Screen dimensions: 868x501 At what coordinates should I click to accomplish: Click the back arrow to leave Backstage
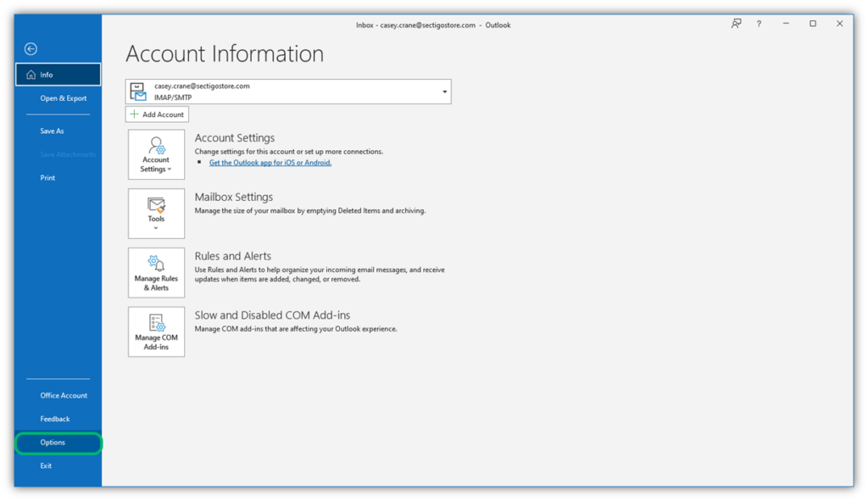coord(31,48)
